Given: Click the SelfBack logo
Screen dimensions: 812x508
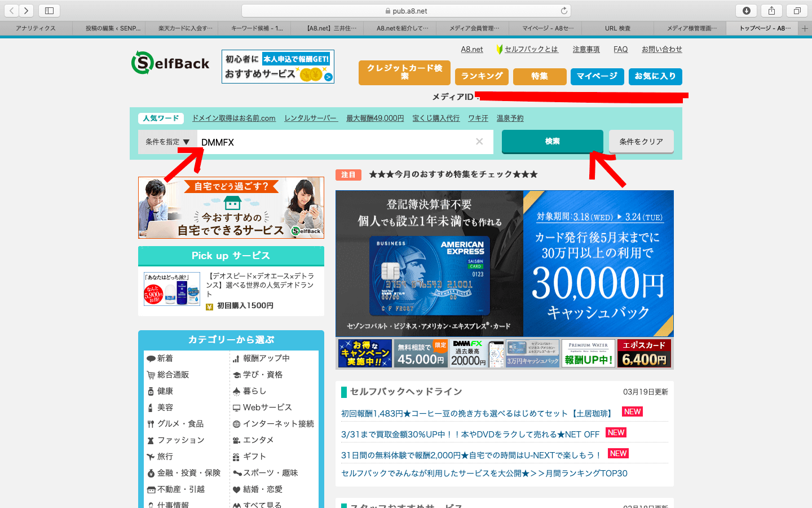Looking at the screenshot, I should [x=170, y=63].
